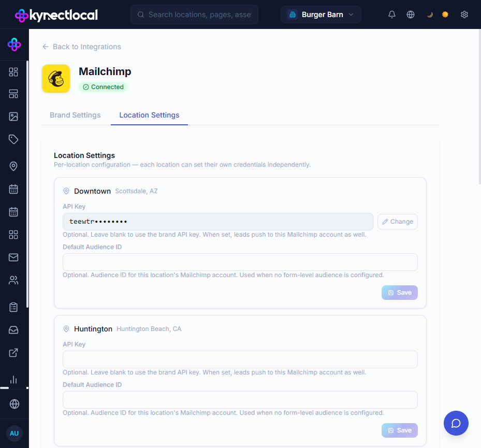
Task: Open the bar chart analytics sidebar icon
Action: (x=13, y=380)
